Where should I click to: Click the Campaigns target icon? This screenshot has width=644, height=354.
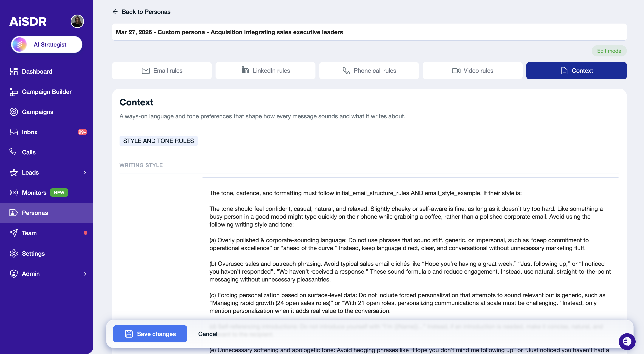pos(14,112)
